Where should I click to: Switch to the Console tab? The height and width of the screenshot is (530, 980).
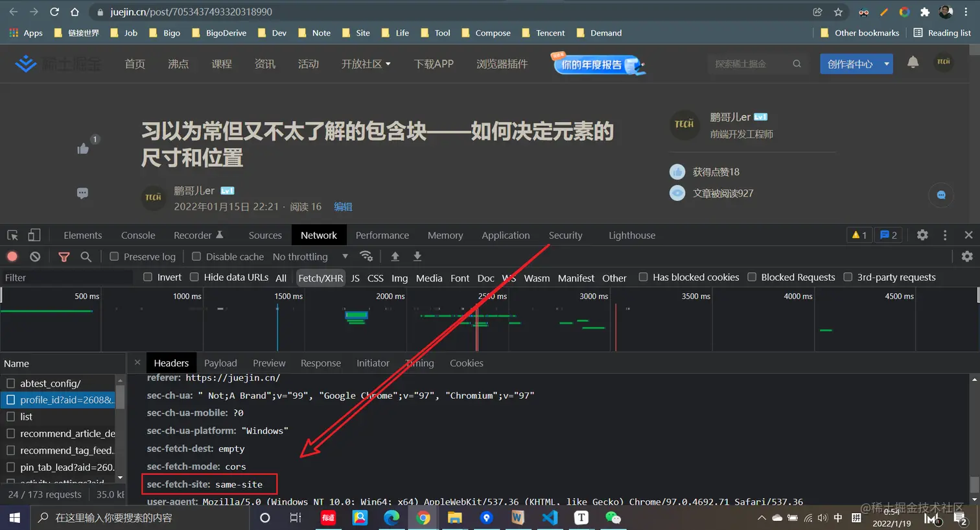138,235
